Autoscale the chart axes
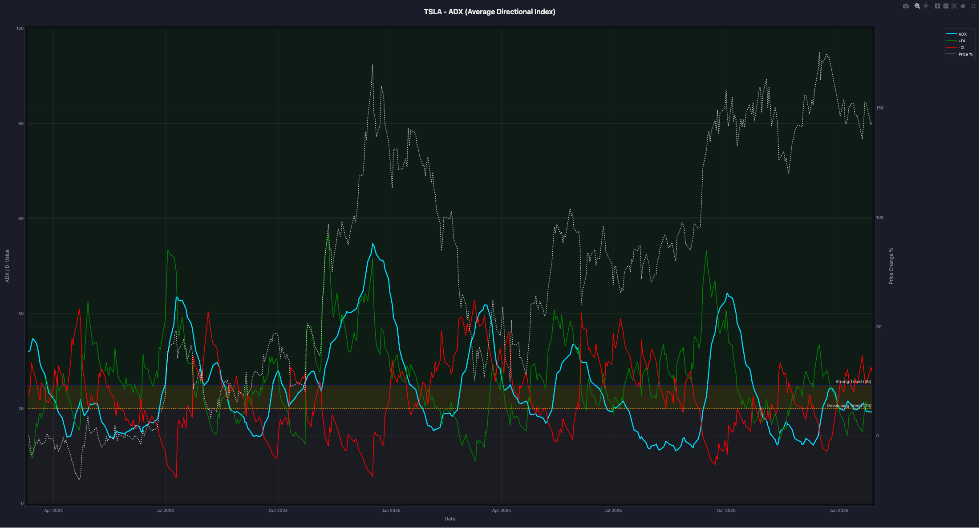This screenshot has height=528, width=980. pyautogui.click(x=954, y=6)
